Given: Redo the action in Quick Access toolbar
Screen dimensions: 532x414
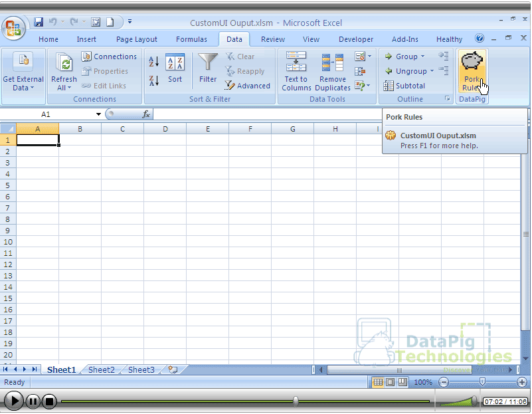Looking at the screenshot, I should coord(74,23).
